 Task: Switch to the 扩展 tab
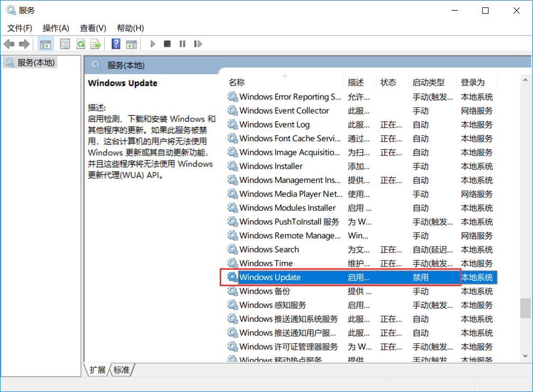click(97, 370)
